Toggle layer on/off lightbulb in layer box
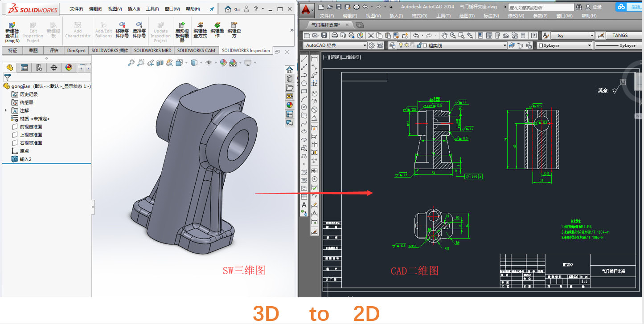 (401, 45)
